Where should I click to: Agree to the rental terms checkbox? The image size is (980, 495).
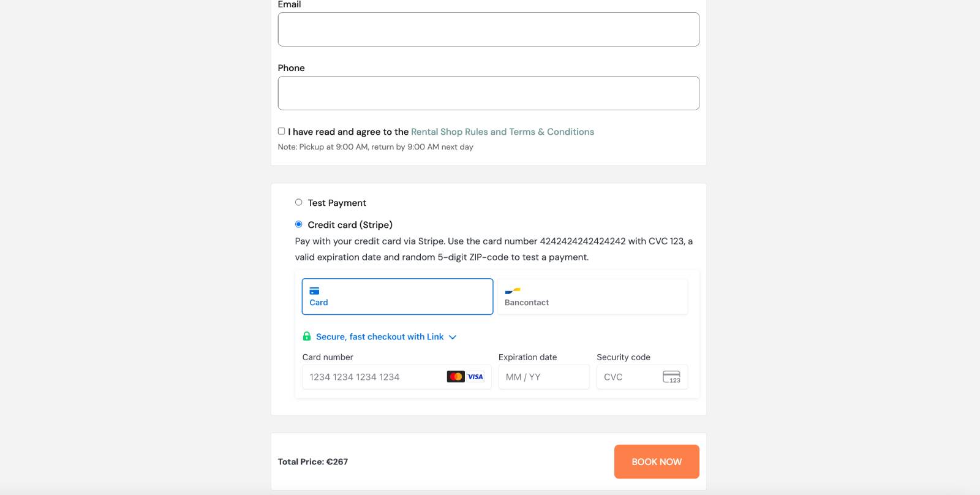click(x=281, y=131)
